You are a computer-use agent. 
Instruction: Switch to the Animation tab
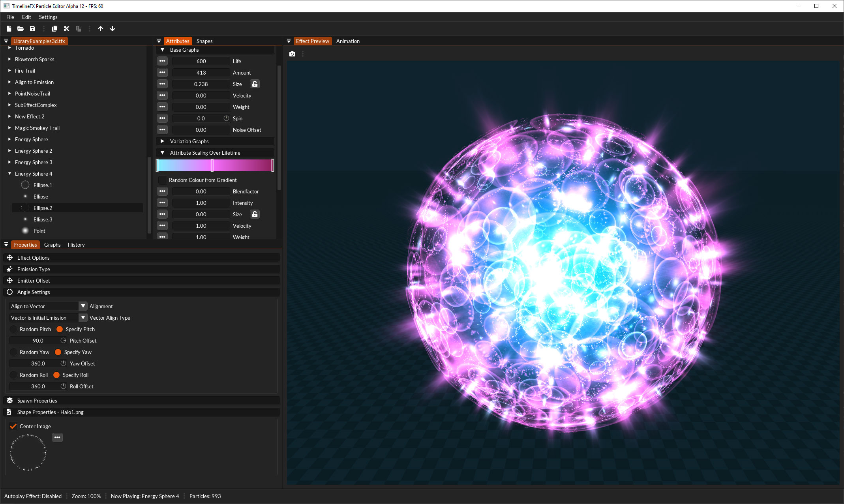[348, 41]
